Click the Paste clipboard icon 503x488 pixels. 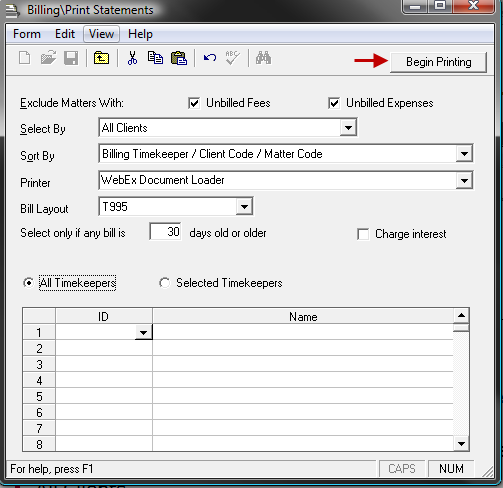(179, 58)
